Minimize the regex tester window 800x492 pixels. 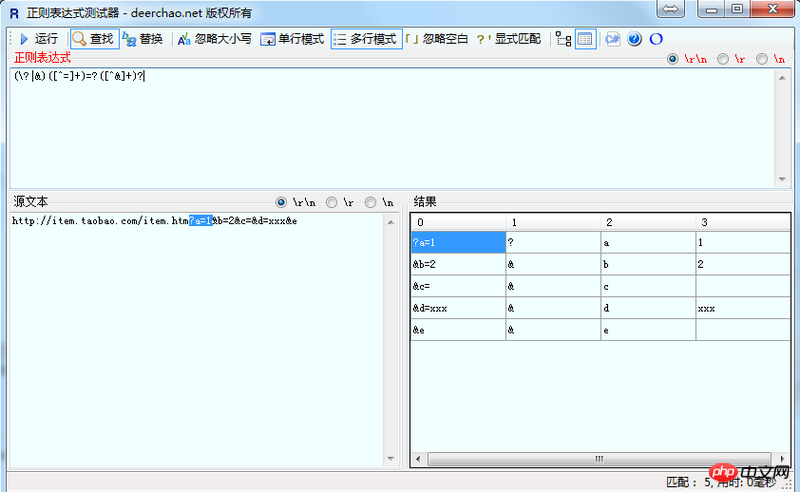click(712, 9)
